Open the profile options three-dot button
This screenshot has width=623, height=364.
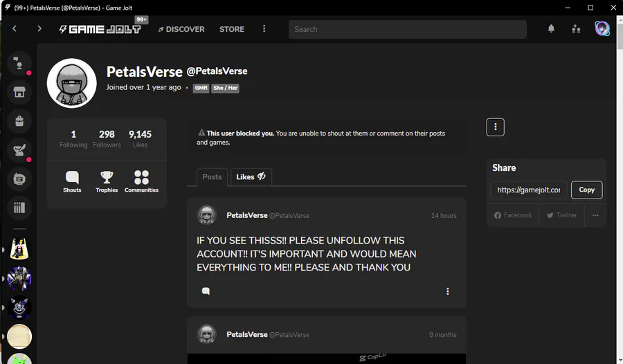495,127
